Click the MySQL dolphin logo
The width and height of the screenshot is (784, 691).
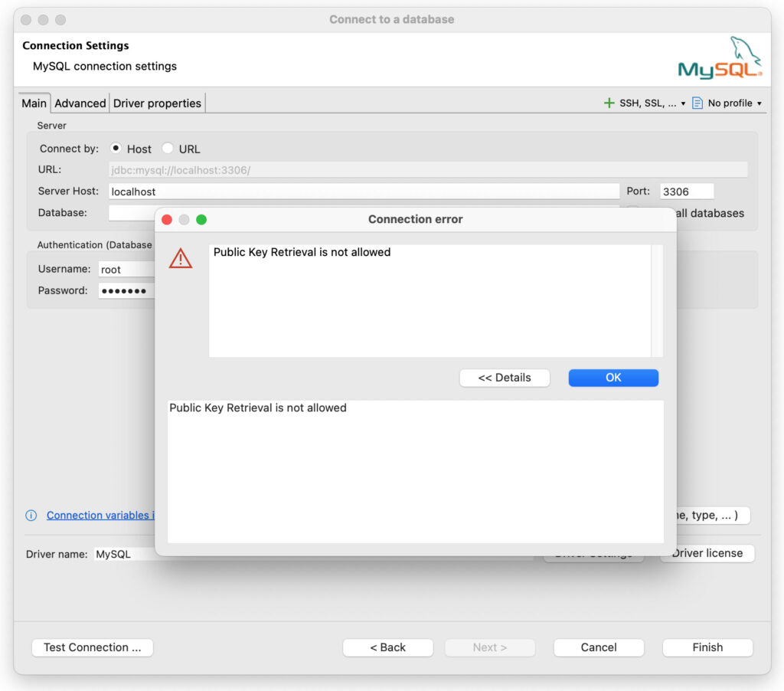click(720, 58)
